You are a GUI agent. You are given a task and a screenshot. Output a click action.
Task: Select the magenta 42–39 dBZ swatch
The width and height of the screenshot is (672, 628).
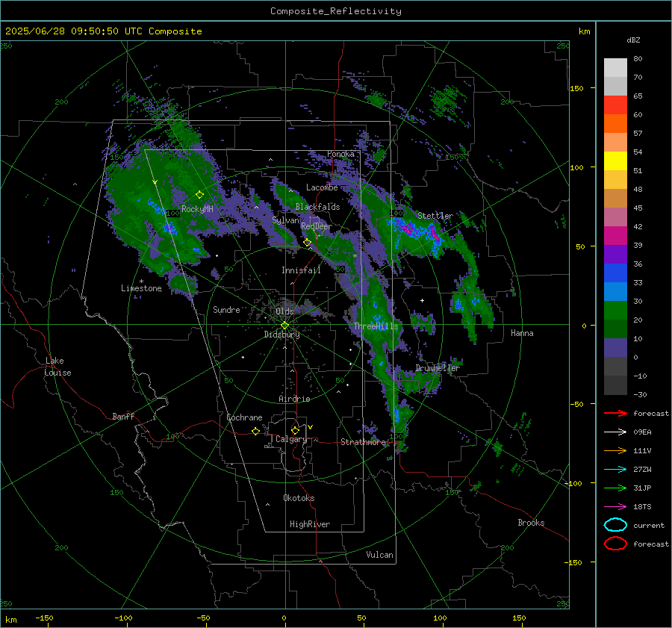click(x=615, y=236)
